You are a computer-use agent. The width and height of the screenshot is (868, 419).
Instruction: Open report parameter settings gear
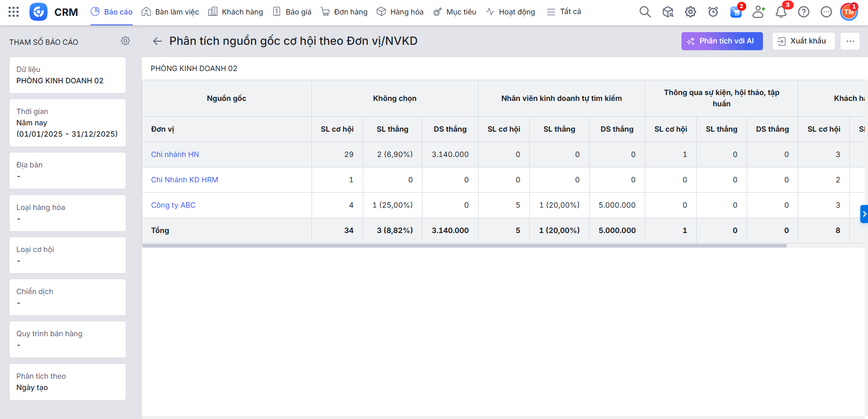click(125, 41)
